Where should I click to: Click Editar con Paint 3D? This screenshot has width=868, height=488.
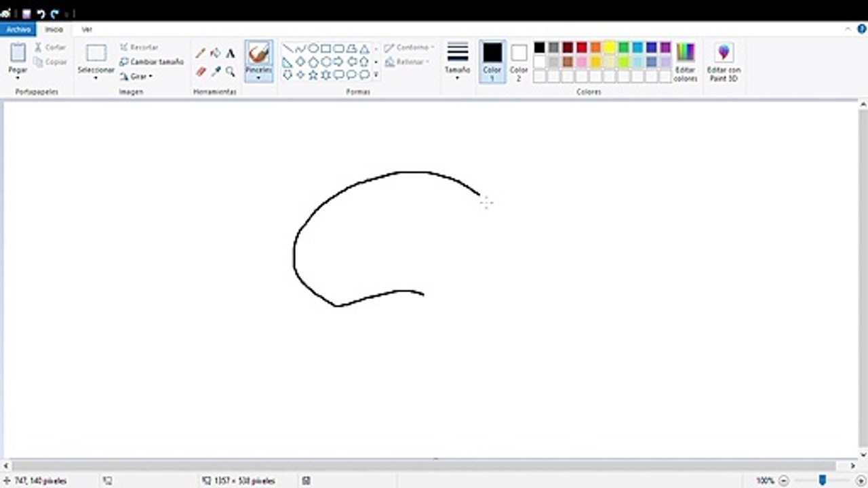(724, 62)
